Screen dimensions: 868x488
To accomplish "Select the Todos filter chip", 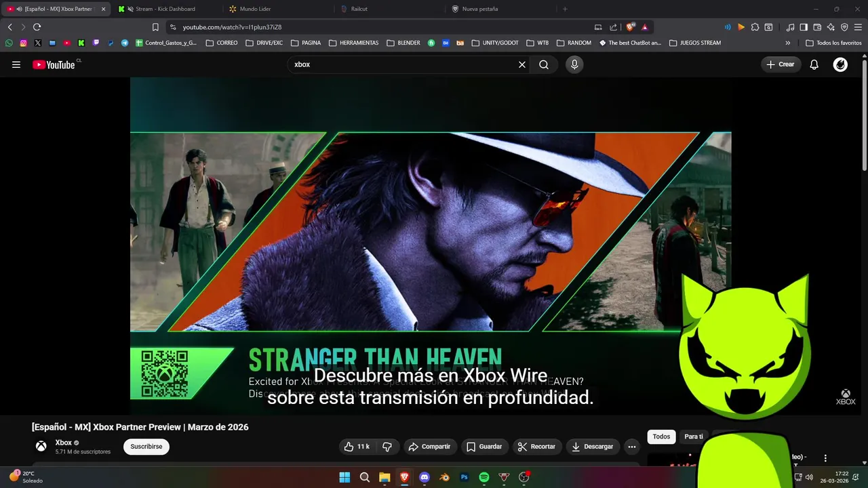I will [x=661, y=436].
